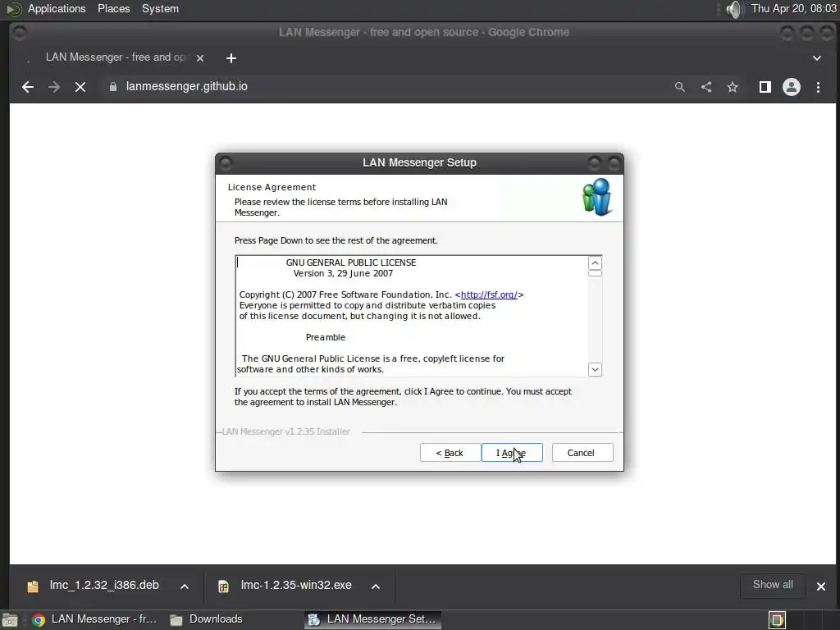Open the System menu

tap(160, 8)
